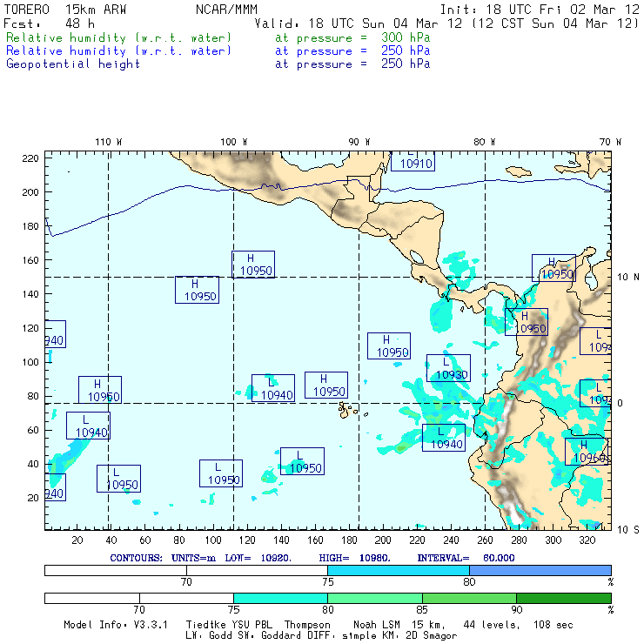Image resolution: width=644 pixels, height=644 pixels.
Task: Choose the 85–90 green segment of lower colorbar
Action: 469,598
